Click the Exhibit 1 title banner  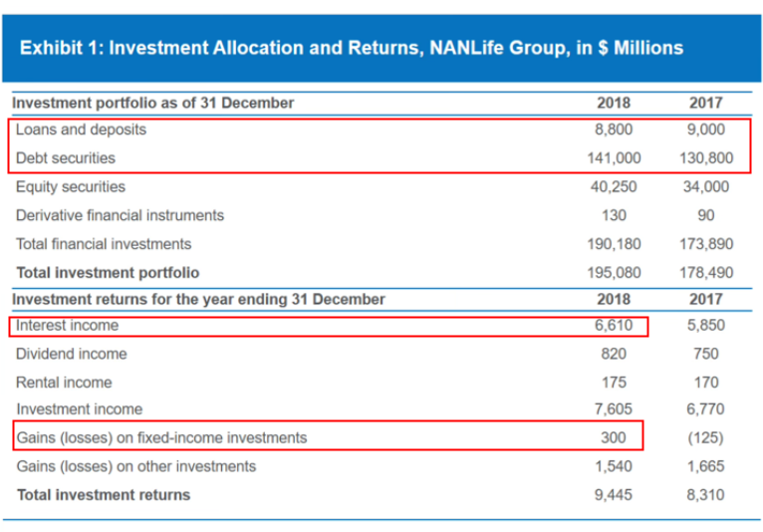pyautogui.click(x=352, y=48)
